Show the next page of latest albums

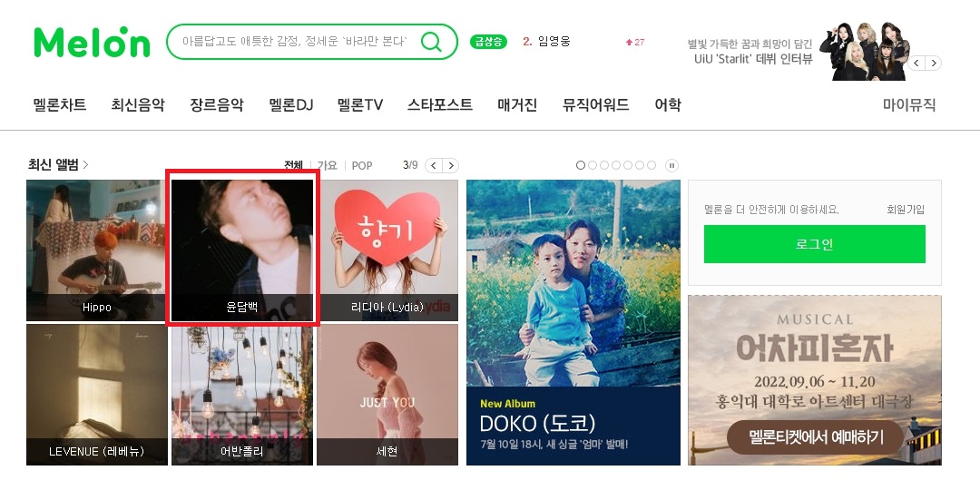point(450,166)
